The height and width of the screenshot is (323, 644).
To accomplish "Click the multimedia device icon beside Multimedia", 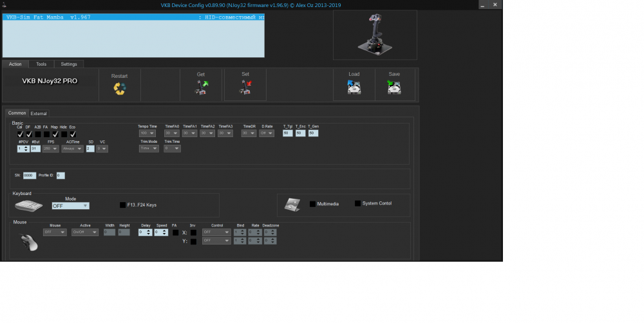I will [x=292, y=205].
